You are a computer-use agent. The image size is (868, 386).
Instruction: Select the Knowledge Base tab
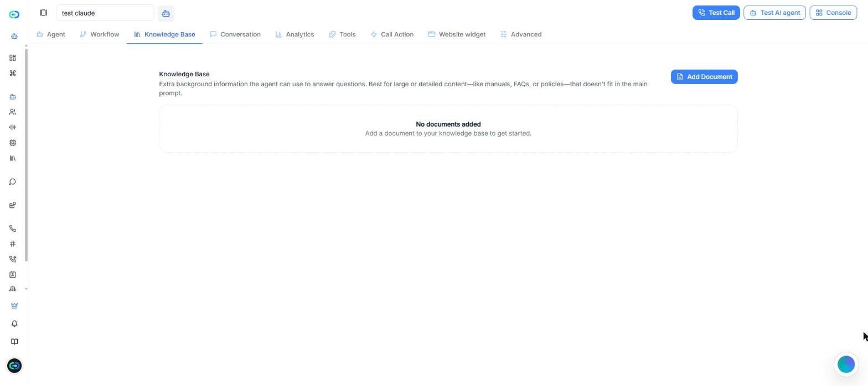[x=164, y=34]
